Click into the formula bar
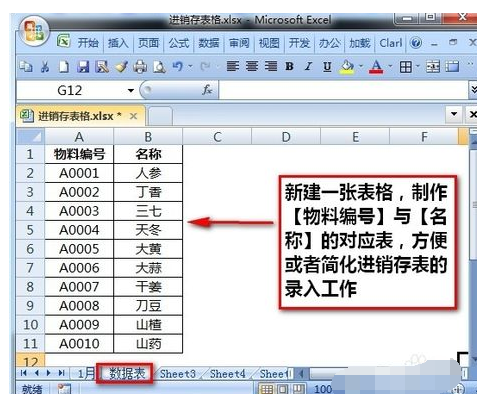 [343, 90]
